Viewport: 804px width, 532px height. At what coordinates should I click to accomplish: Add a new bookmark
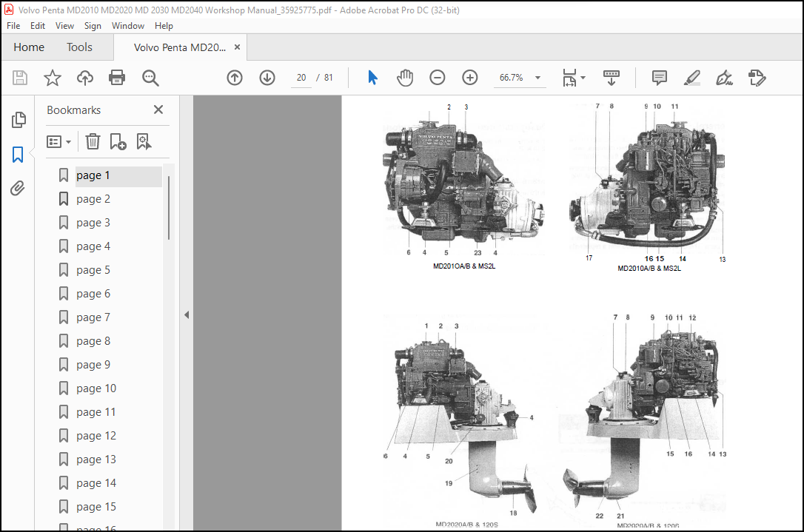click(x=118, y=141)
